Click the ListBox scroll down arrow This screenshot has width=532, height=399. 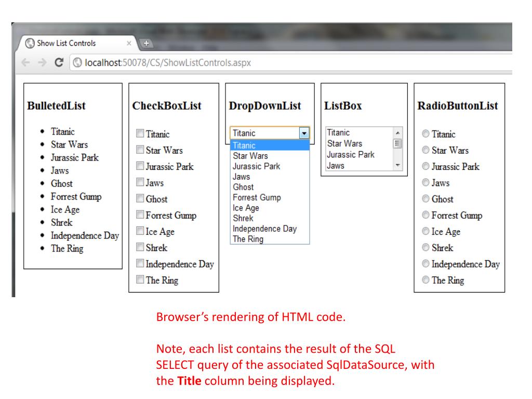(397, 165)
